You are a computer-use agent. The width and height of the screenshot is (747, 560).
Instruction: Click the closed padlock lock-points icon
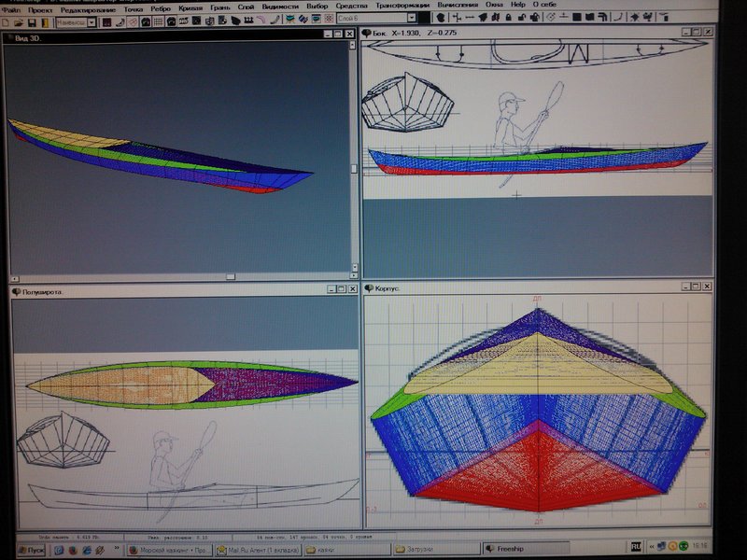pos(508,18)
